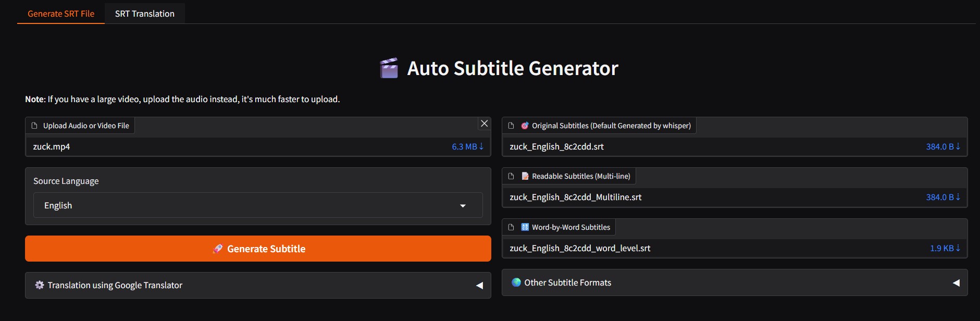Expand Translation using Google Translator section
The height and width of the screenshot is (321, 980).
258,285
